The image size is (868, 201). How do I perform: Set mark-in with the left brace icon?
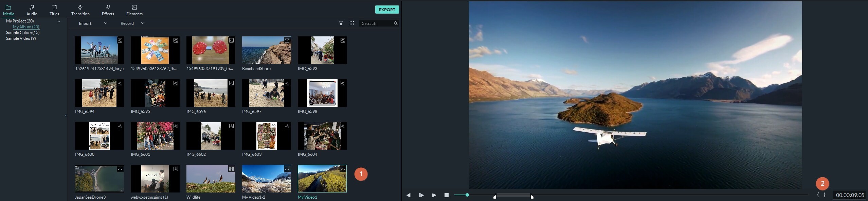pos(818,195)
